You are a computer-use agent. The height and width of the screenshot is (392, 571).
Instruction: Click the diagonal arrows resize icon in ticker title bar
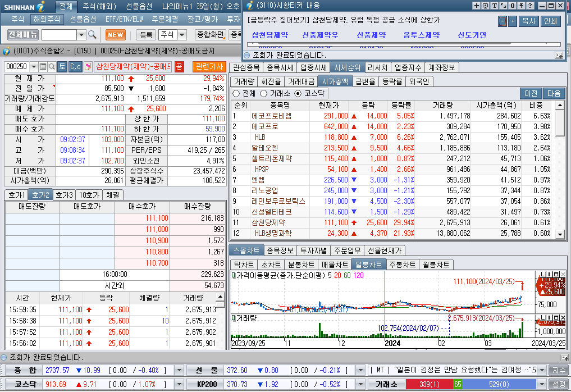pyautogui.click(x=503, y=6)
